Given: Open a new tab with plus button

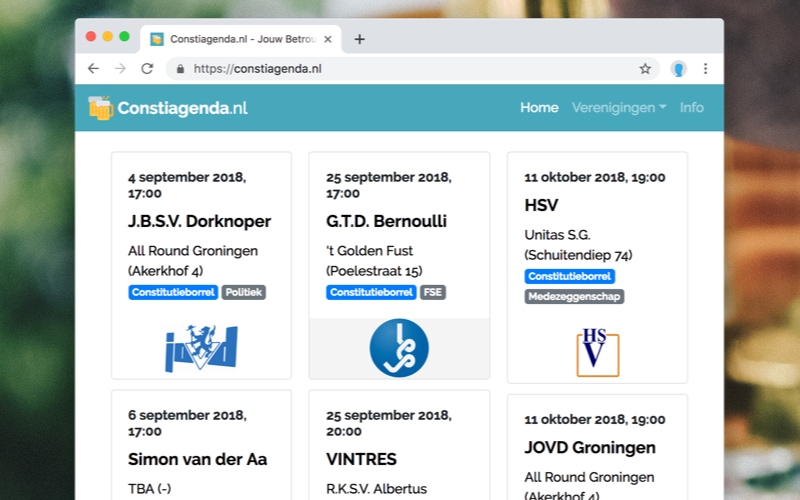Looking at the screenshot, I should (x=360, y=39).
